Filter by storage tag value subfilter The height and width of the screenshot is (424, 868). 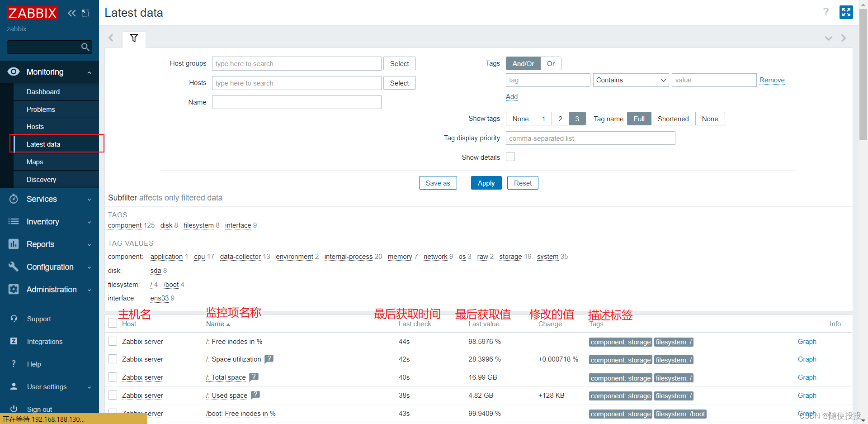[510, 257]
